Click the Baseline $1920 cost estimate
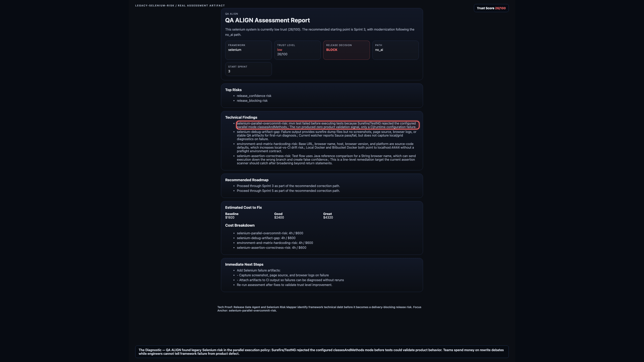 pos(232,216)
